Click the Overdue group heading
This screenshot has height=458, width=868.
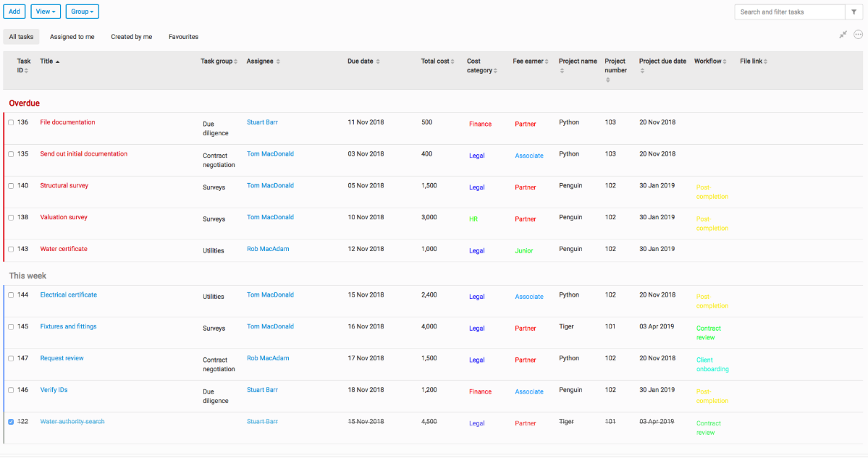[x=25, y=103]
